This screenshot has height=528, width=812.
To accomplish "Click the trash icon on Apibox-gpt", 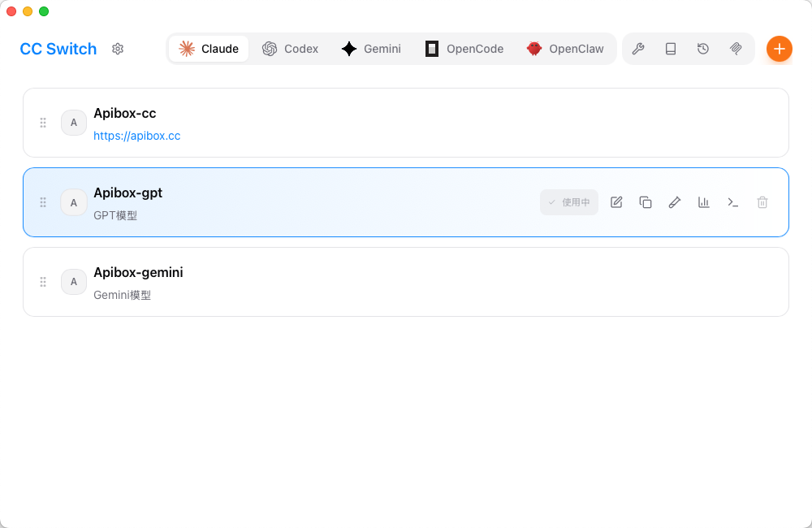I will (762, 202).
